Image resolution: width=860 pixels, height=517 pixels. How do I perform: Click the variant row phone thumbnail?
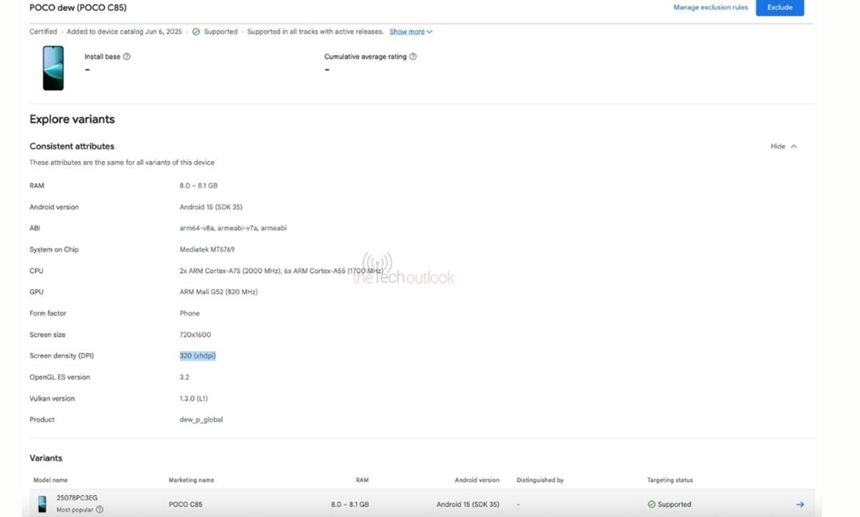click(x=42, y=504)
